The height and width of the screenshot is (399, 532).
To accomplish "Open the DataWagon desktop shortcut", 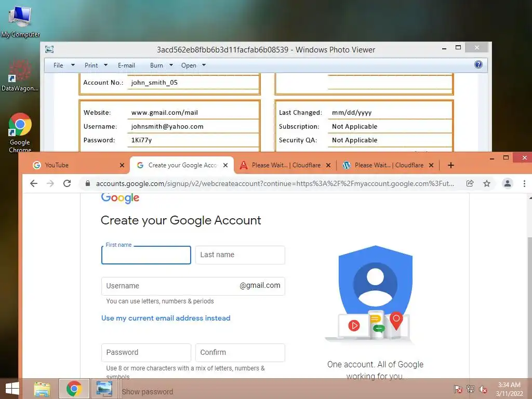I will coord(20,75).
